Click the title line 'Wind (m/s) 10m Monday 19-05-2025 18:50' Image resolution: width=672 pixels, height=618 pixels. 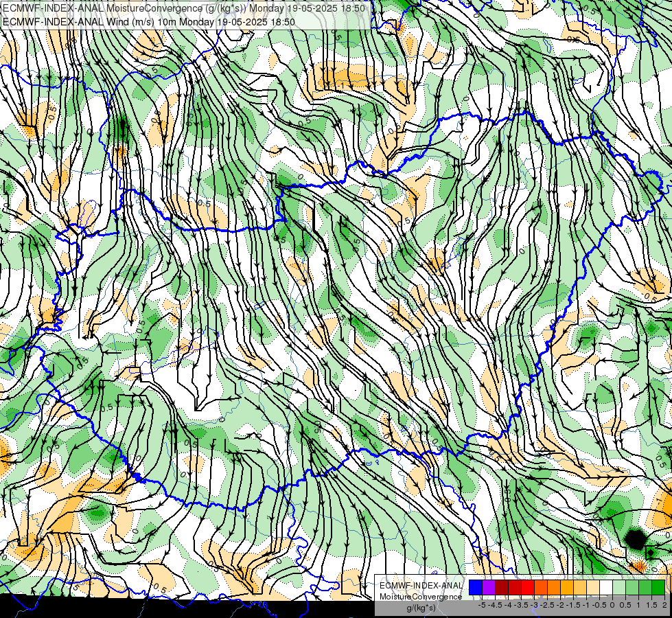200,21
